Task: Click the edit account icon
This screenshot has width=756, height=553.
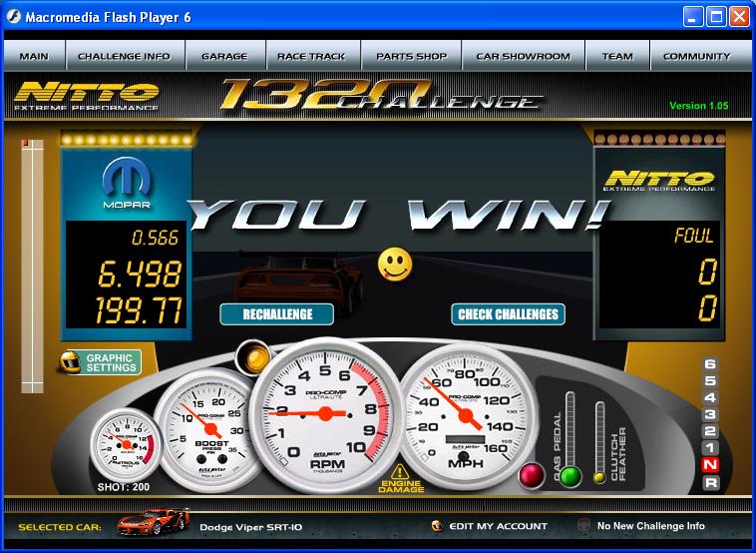Action: [x=437, y=525]
